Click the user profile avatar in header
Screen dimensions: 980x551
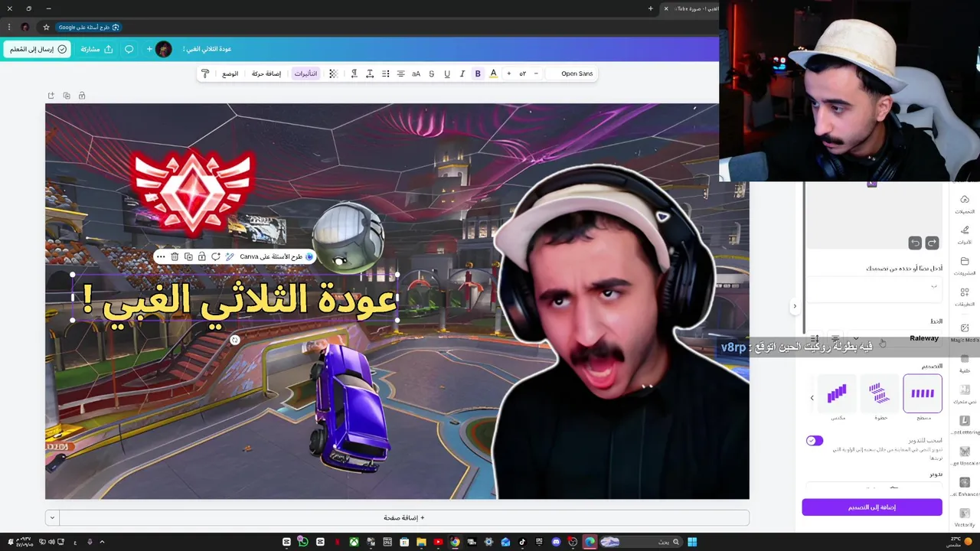[164, 49]
